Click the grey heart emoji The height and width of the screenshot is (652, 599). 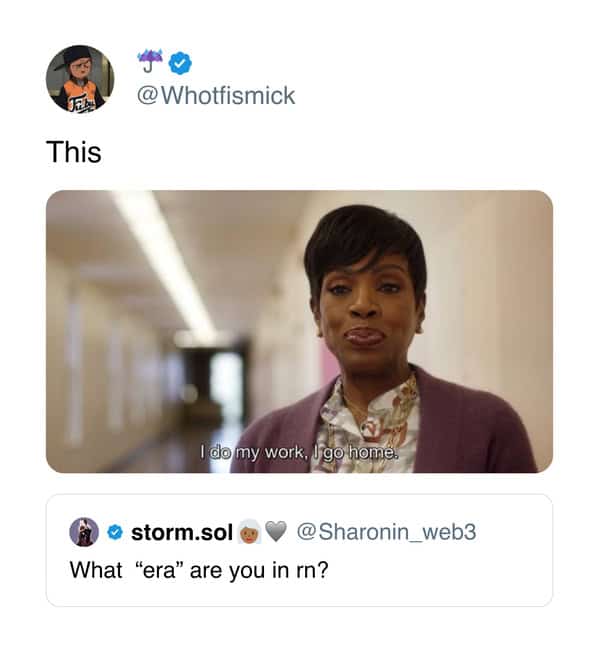pyautogui.click(x=276, y=531)
